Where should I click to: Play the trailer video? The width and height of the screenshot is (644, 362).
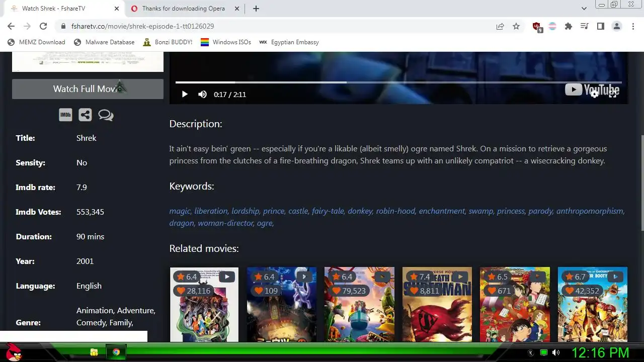tap(185, 94)
